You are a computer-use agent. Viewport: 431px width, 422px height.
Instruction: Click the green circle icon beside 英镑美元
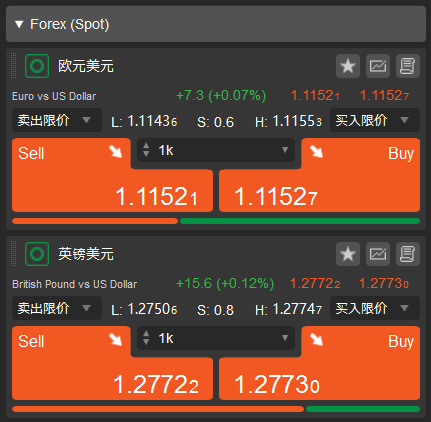tap(37, 254)
